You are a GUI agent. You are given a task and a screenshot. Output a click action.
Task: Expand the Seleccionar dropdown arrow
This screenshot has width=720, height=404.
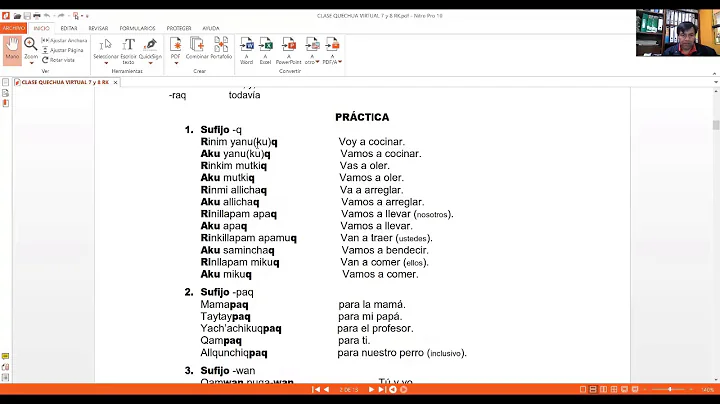(x=106, y=63)
